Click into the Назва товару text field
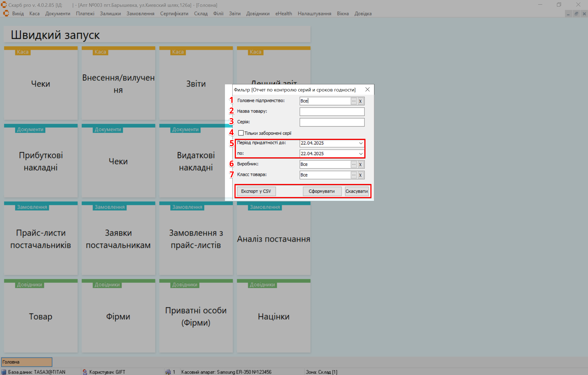Viewport: 588px width, 375px height. click(x=332, y=112)
